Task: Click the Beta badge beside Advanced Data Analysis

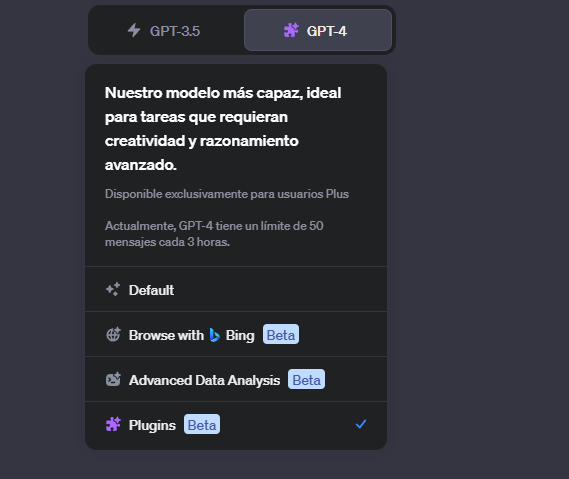Action: tap(306, 379)
